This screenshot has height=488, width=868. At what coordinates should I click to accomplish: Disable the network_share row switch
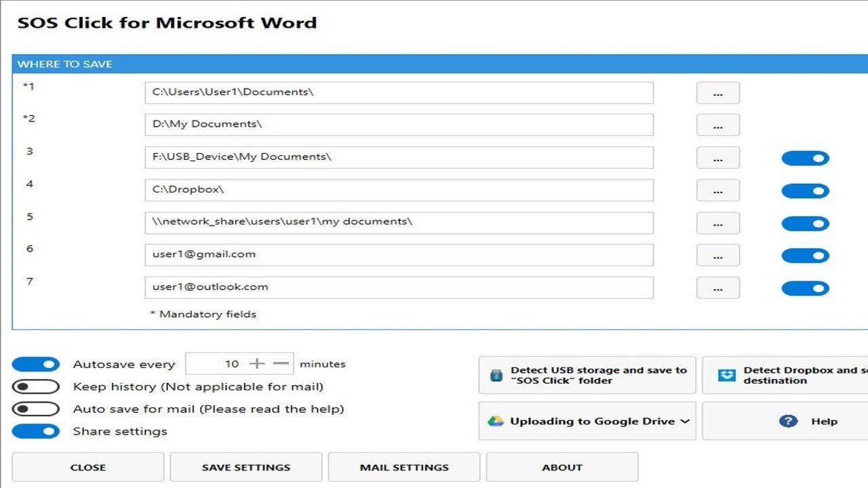806,224
